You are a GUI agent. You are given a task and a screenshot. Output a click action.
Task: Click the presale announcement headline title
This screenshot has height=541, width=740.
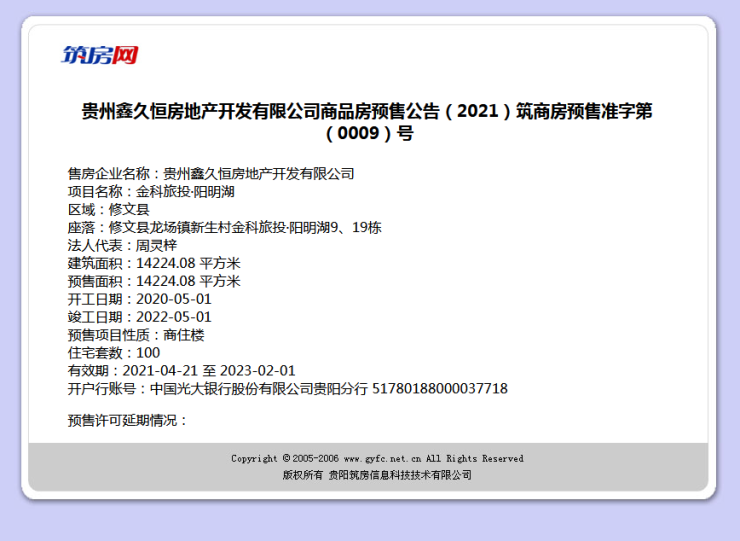click(x=368, y=122)
